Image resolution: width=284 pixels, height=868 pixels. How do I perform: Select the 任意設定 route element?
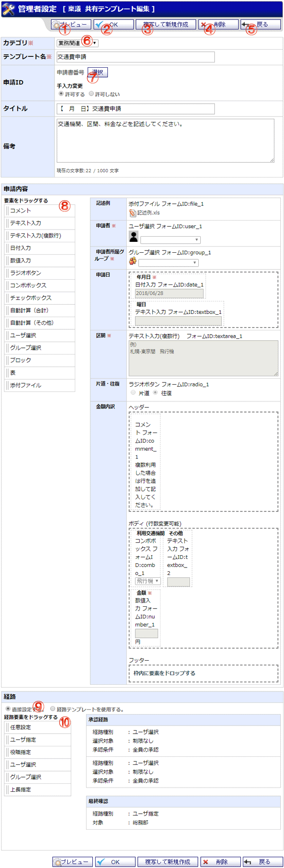coord(38,727)
